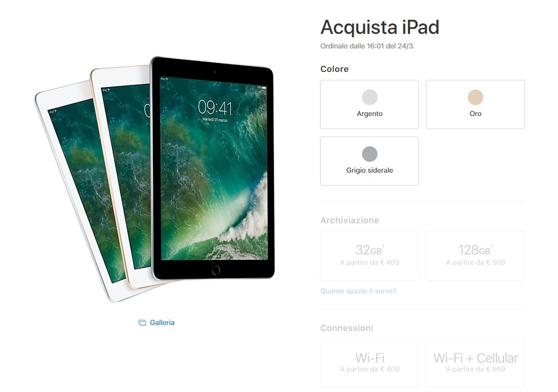558x392 pixels.
Task: Click the Archiviazione section label
Action: pyautogui.click(x=349, y=220)
